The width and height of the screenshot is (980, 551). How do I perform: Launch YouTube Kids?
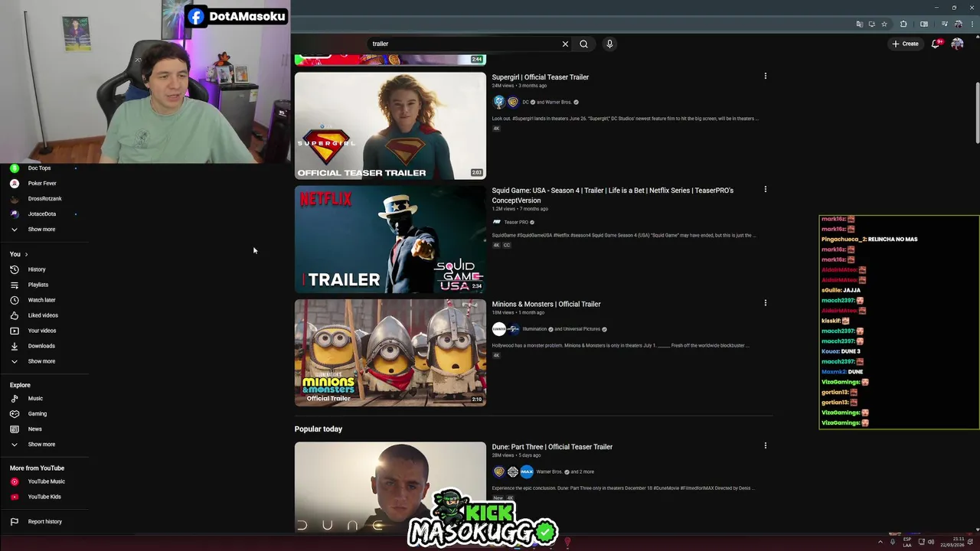point(46,497)
